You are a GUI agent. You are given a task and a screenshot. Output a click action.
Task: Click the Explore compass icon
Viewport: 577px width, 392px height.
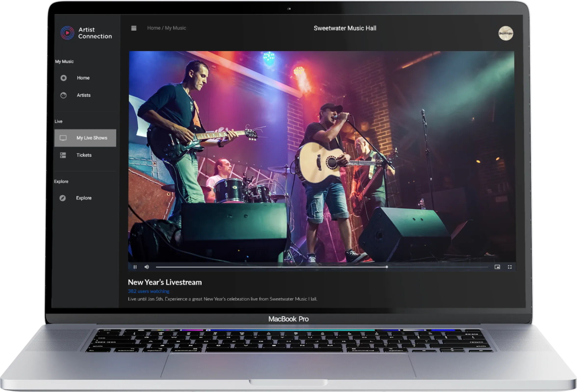63,198
